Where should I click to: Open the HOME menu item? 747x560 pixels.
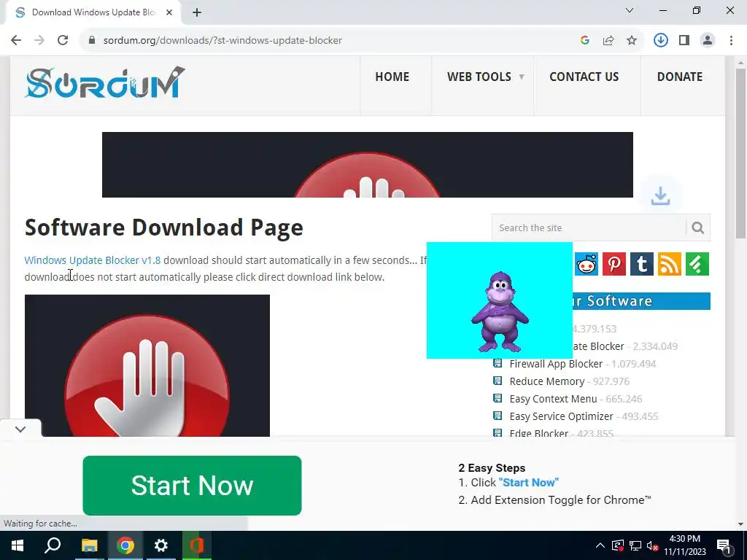click(392, 77)
